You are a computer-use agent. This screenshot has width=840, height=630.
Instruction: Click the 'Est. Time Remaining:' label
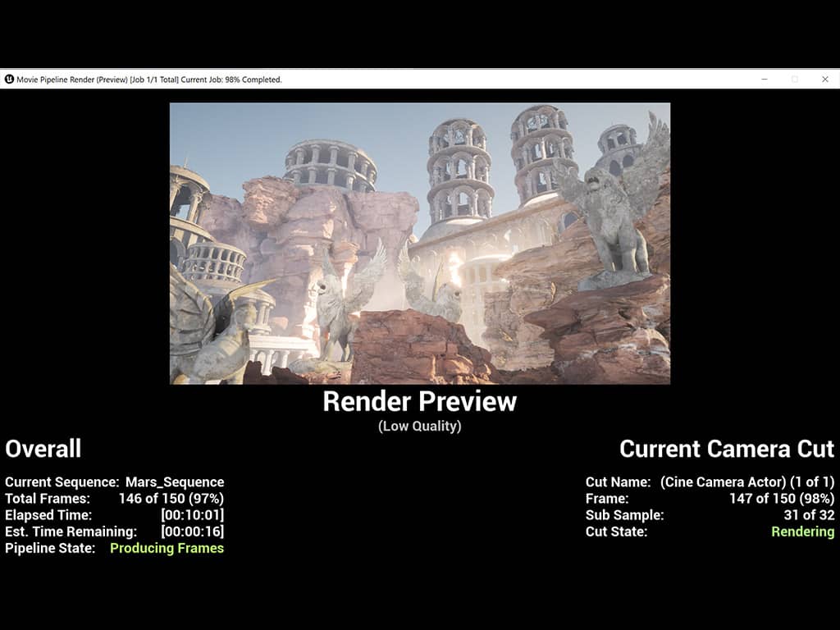[71, 532]
